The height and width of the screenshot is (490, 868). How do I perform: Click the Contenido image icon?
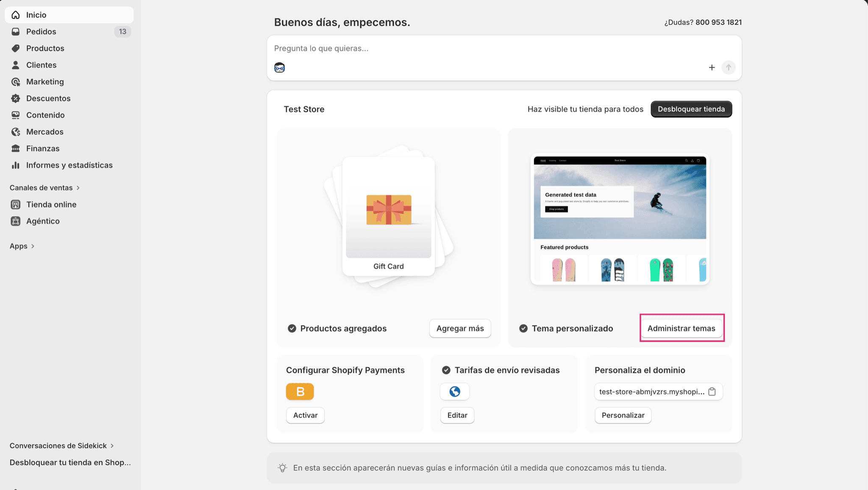tap(16, 115)
